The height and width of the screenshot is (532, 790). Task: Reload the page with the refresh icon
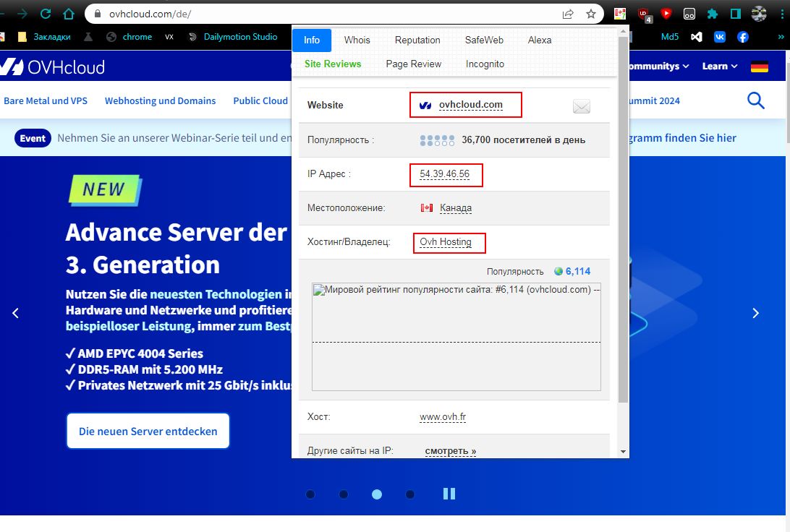tap(46, 14)
